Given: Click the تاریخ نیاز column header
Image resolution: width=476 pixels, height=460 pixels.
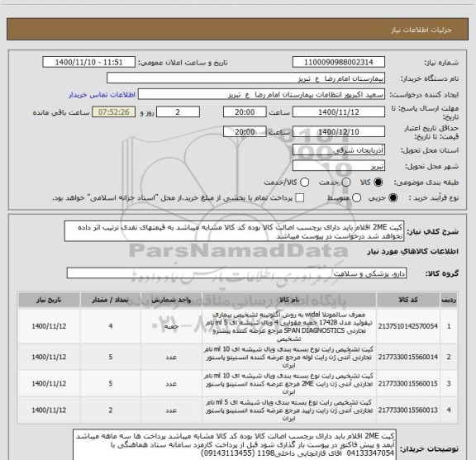Looking at the screenshot, I should coord(49,300).
